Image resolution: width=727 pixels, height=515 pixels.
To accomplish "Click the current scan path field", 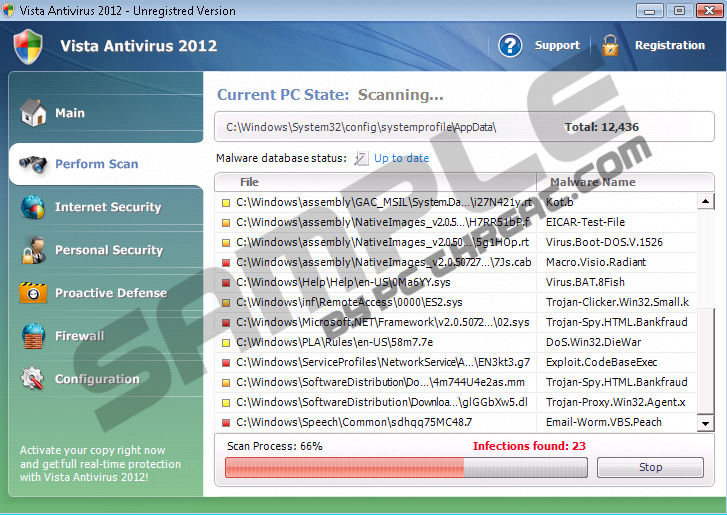I will point(464,127).
